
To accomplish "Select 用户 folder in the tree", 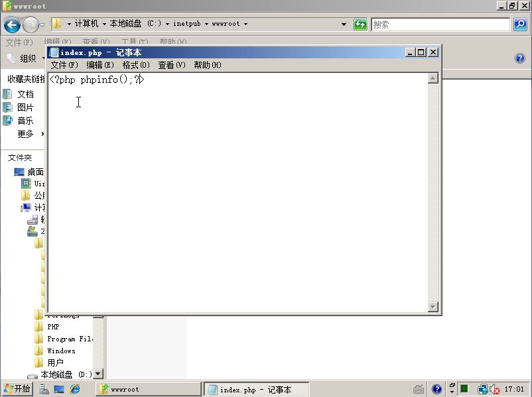I will (x=55, y=363).
